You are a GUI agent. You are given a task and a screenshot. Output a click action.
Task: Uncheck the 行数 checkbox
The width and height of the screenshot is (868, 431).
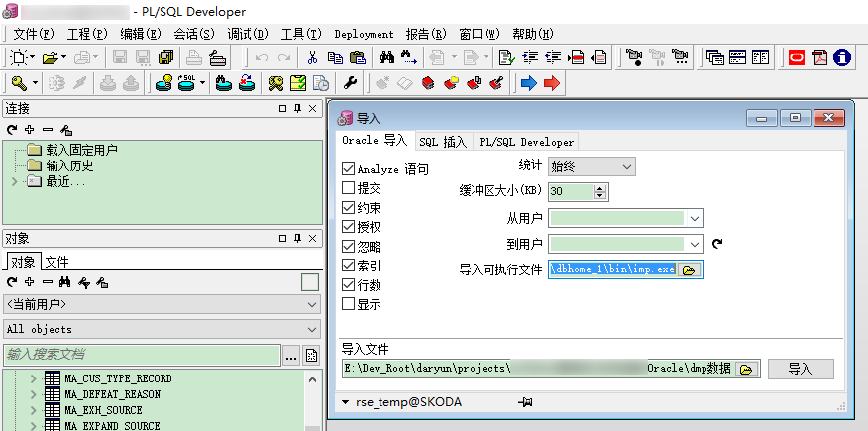point(348,285)
